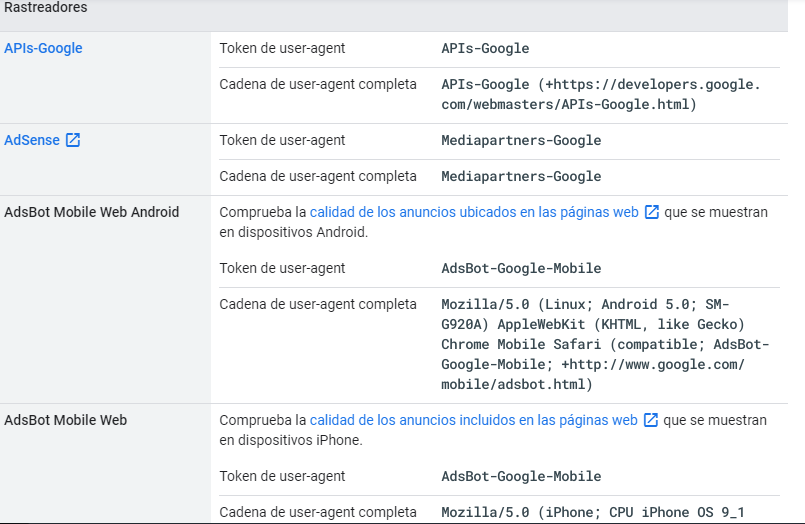The image size is (805, 524).
Task: Click 'Token de user-agent' label in Android row
Action: pos(282,268)
